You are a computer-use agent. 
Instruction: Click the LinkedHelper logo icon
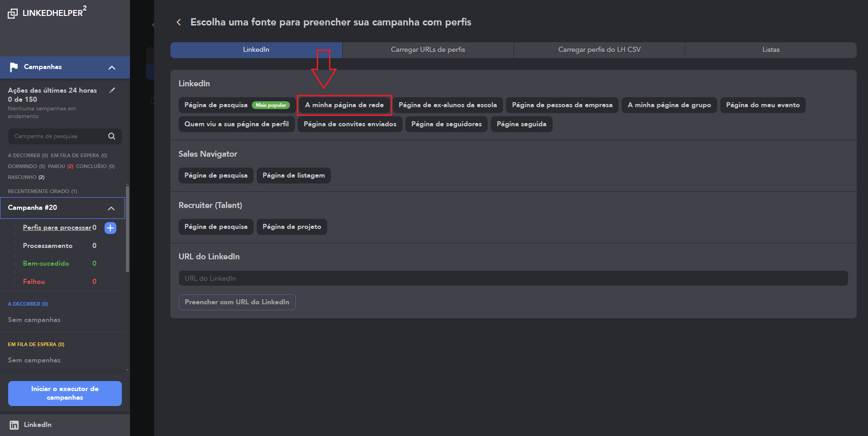(x=13, y=14)
